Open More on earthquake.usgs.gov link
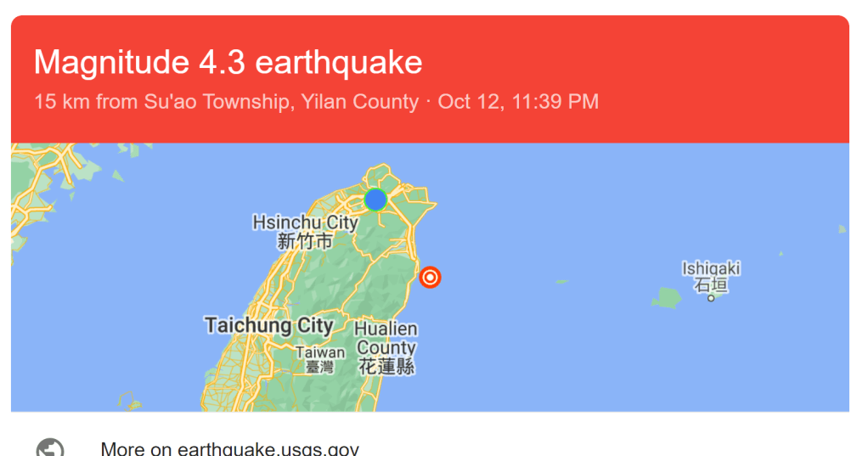The height and width of the screenshot is (456, 868). (229, 448)
